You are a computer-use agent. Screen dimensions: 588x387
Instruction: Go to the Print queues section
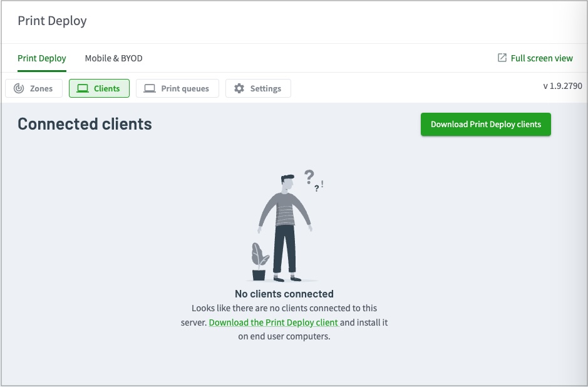click(x=177, y=88)
